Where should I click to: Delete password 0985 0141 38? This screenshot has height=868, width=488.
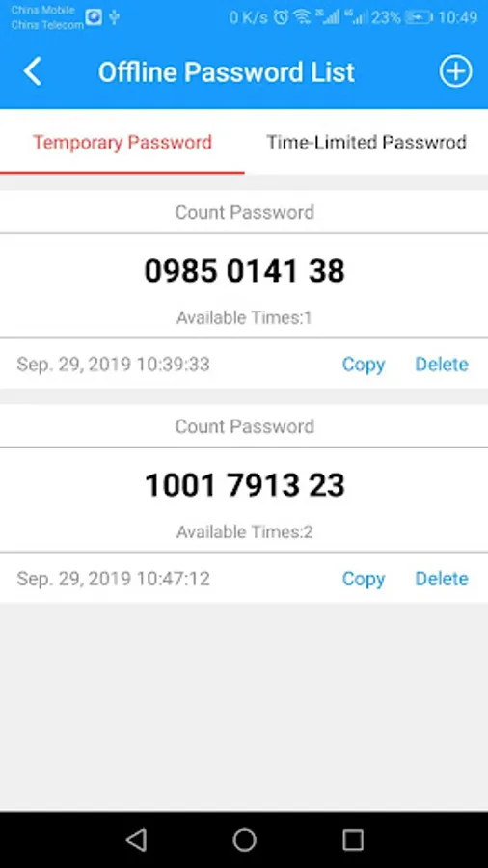pos(442,365)
